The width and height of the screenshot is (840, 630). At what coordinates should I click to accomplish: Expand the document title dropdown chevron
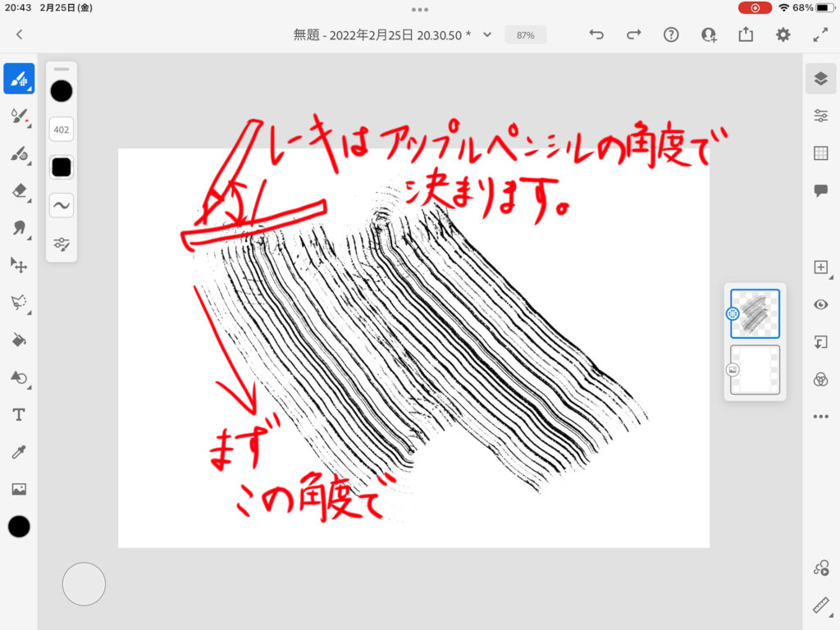click(x=487, y=34)
